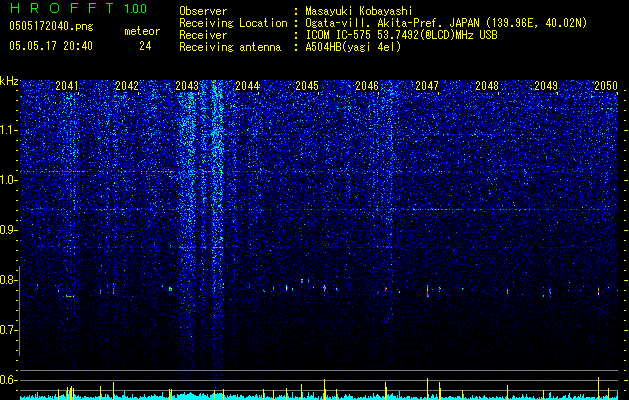Click the 2042 time marker
This screenshot has height=400, width=629.
point(127,86)
